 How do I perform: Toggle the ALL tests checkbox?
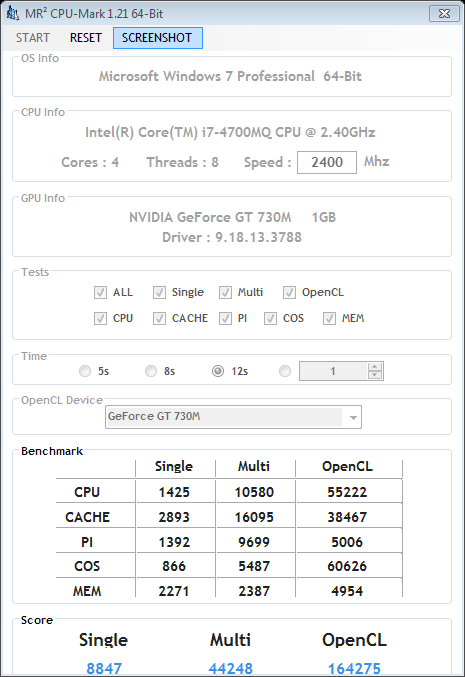click(100, 293)
